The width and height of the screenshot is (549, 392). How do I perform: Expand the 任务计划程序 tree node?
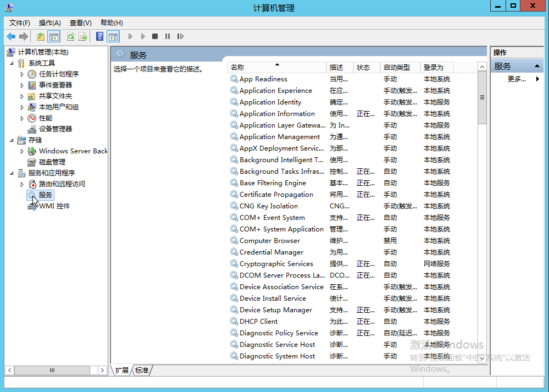point(22,74)
